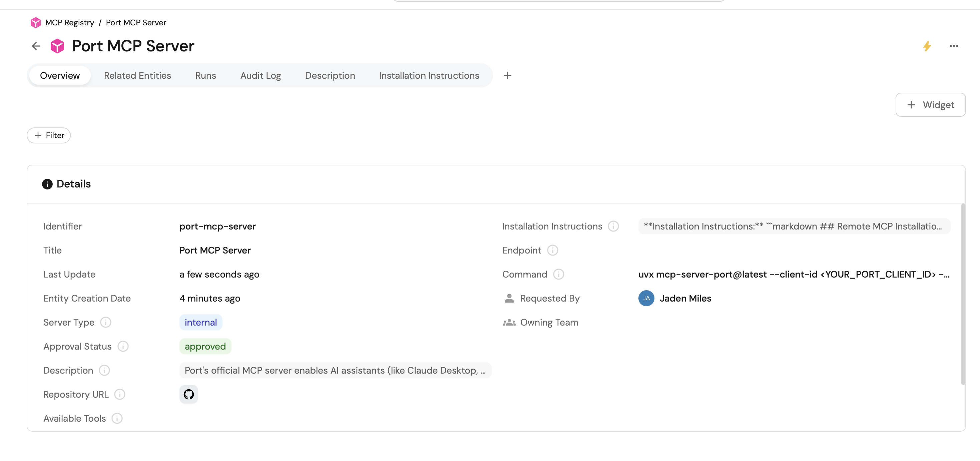
Task: Open the three-dot more options menu
Action: [953, 46]
